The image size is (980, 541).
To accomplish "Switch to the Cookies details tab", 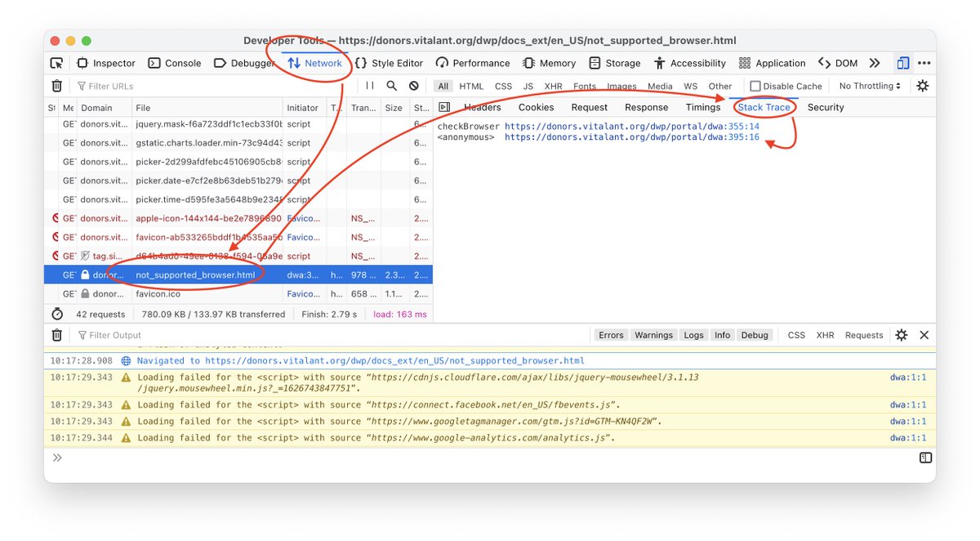I will (x=537, y=107).
